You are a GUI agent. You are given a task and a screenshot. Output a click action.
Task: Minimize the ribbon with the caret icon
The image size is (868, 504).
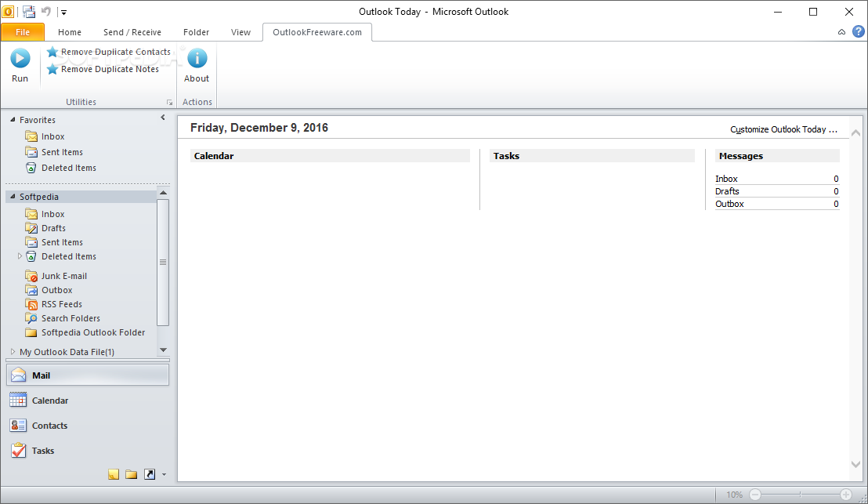click(x=841, y=32)
